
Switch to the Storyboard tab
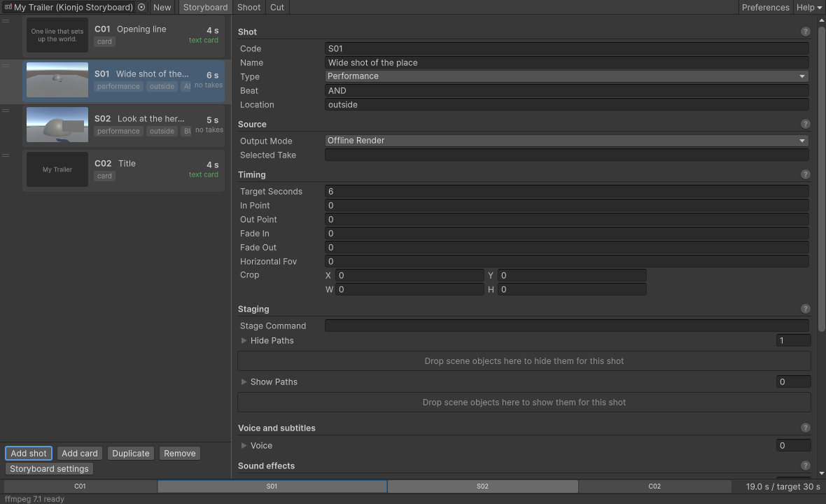pyautogui.click(x=205, y=8)
